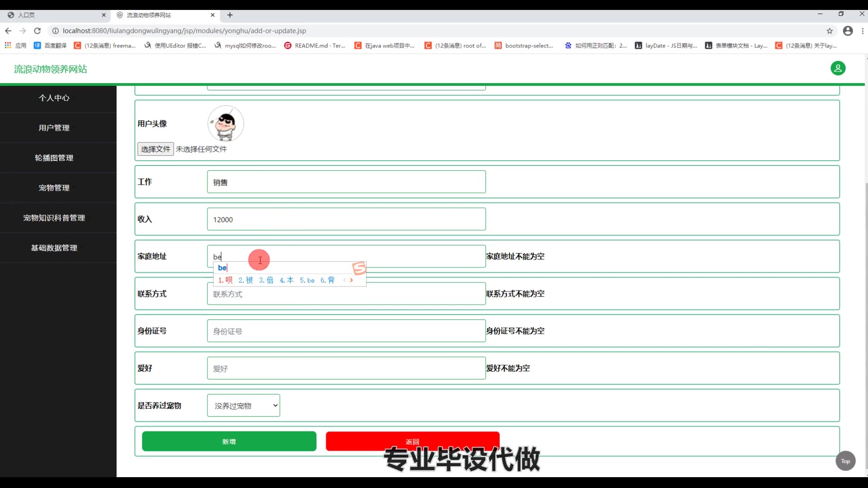Screen dimensions: 868x488
Task: Open new browser tab with plus
Action: tap(230, 15)
